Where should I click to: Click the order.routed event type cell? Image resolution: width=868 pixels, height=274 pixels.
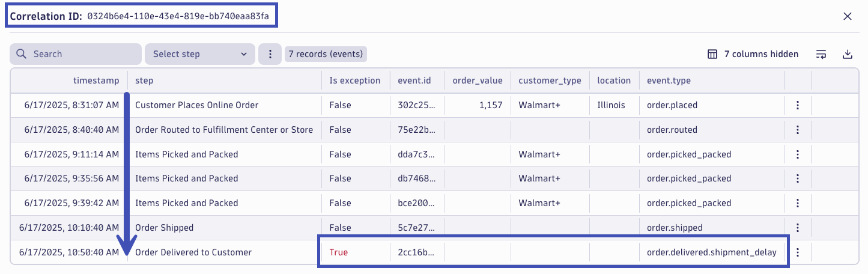click(x=672, y=130)
